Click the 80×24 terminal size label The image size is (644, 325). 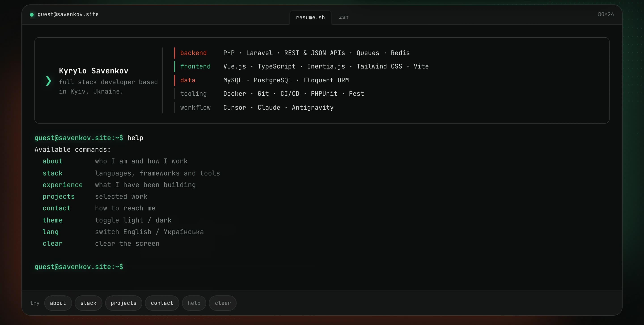[606, 14]
